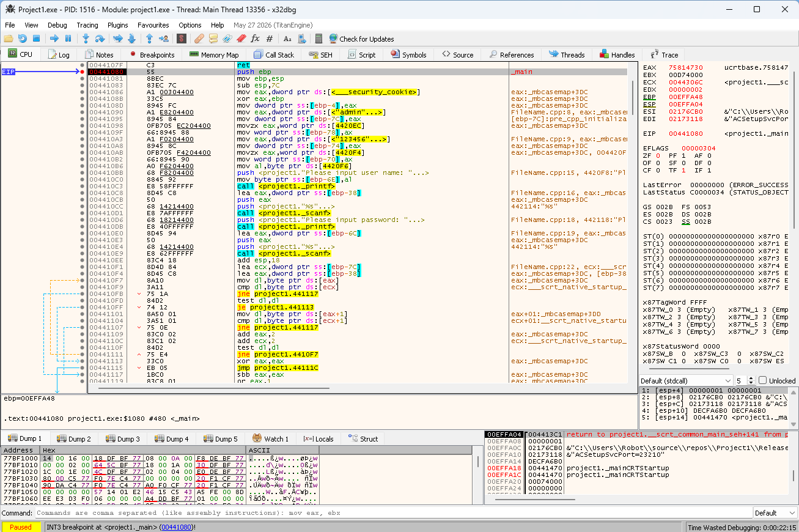The image size is (799, 532).
Task: Open string references with the Az icon
Action: pos(287,39)
